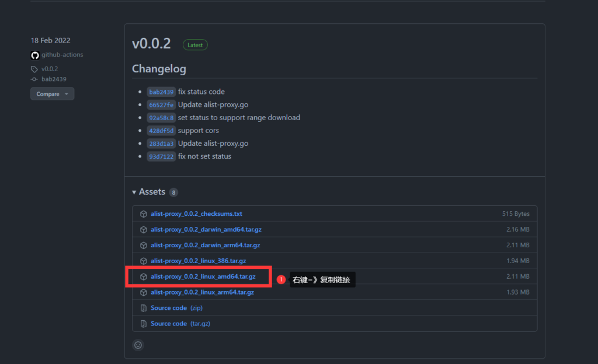Open changelog commit 428df5d

tap(161, 131)
